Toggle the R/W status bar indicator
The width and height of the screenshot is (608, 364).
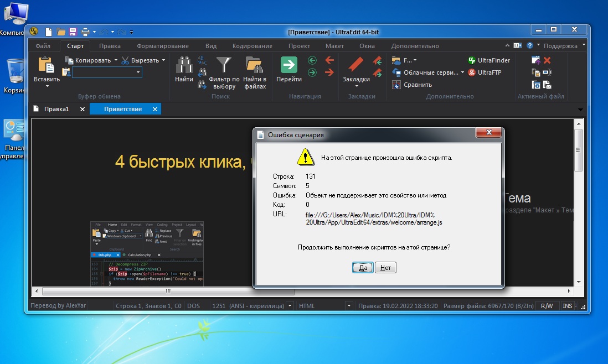pyautogui.click(x=547, y=306)
